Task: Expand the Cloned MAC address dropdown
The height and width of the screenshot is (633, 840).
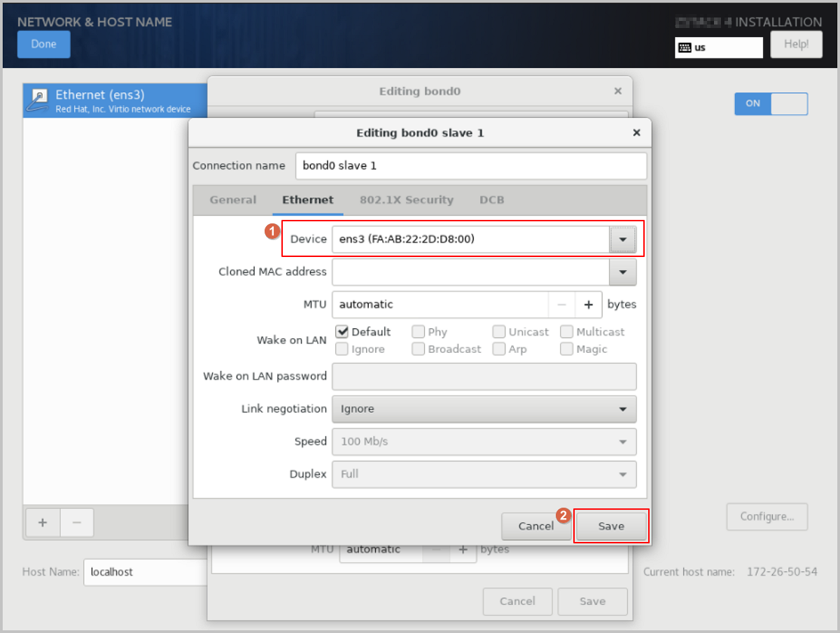Action: click(x=622, y=272)
